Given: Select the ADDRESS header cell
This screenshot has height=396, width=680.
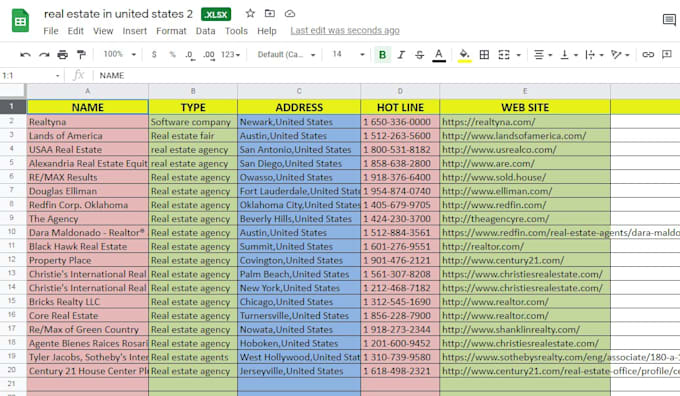Looking at the screenshot, I should 299,107.
